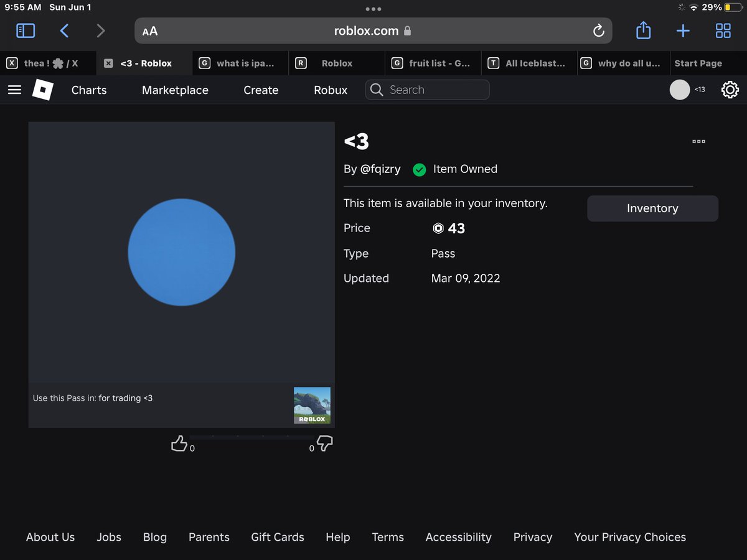The image size is (747, 560).
Task: Open the Privacy footer link
Action: click(533, 537)
